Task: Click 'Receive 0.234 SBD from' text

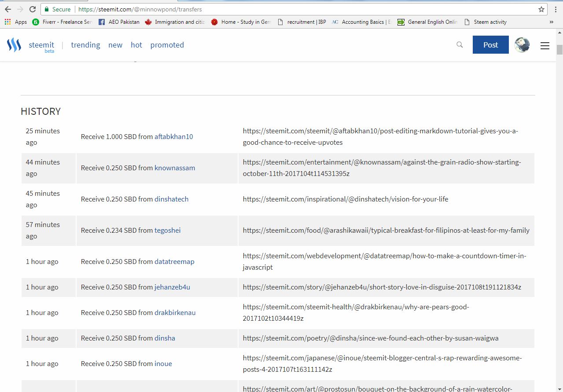Action: click(x=117, y=231)
